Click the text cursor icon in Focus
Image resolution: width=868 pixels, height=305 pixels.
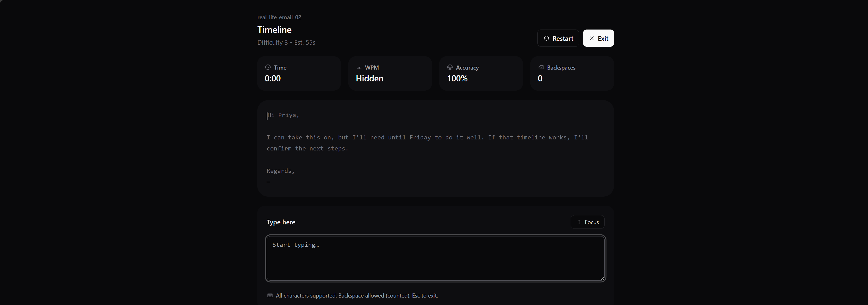click(x=579, y=222)
